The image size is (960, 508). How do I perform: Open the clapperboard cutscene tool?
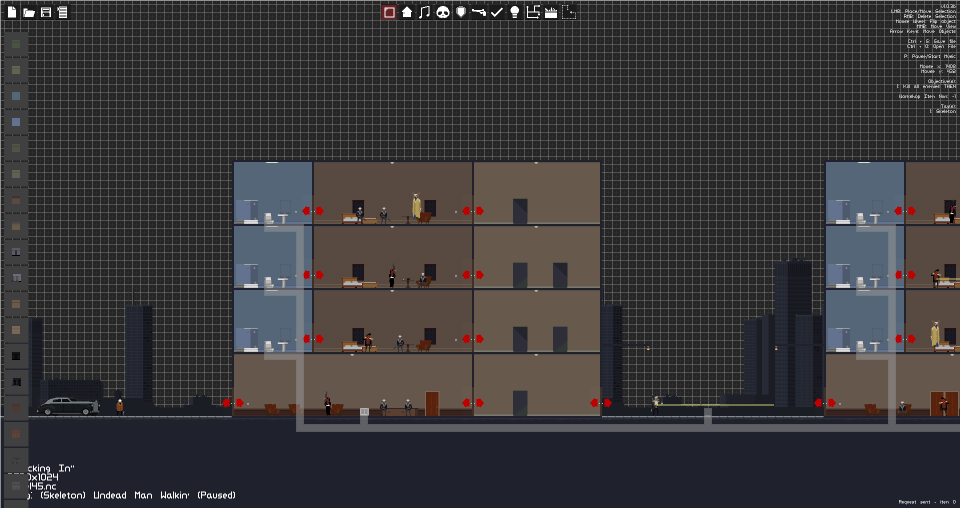click(550, 12)
